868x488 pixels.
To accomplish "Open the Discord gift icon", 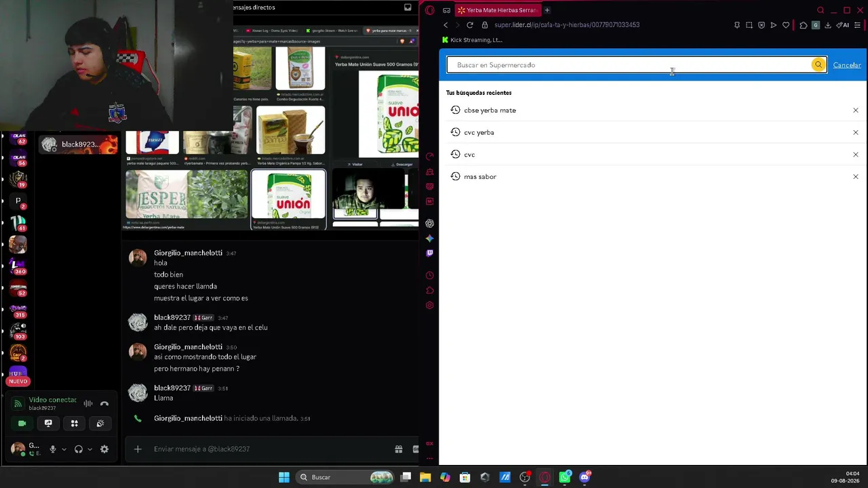I will tap(399, 449).
